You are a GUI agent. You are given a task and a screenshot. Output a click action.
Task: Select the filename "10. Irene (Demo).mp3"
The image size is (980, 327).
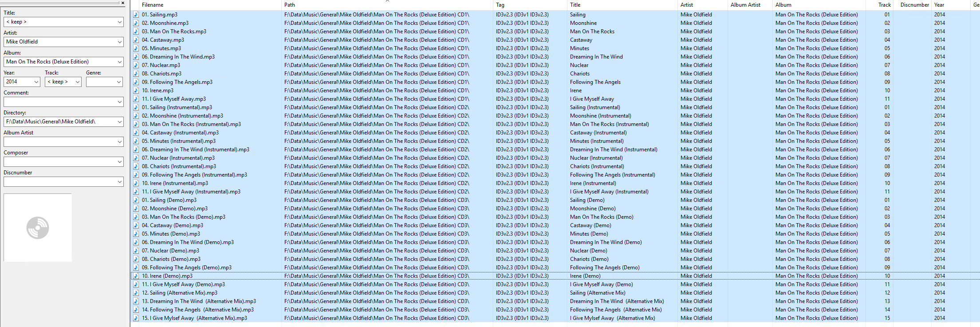click(x=167, y=276)
